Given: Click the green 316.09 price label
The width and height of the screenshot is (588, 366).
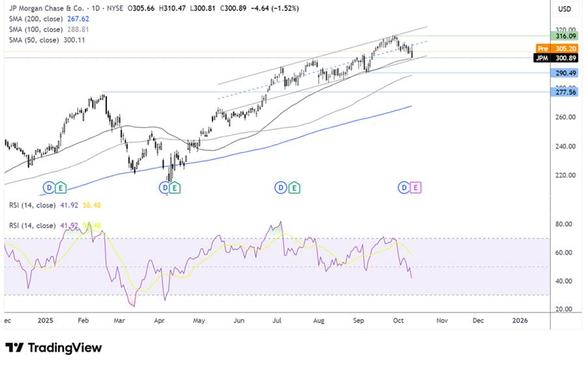Looking at the screenshot, I should click(x=565, y=36).
